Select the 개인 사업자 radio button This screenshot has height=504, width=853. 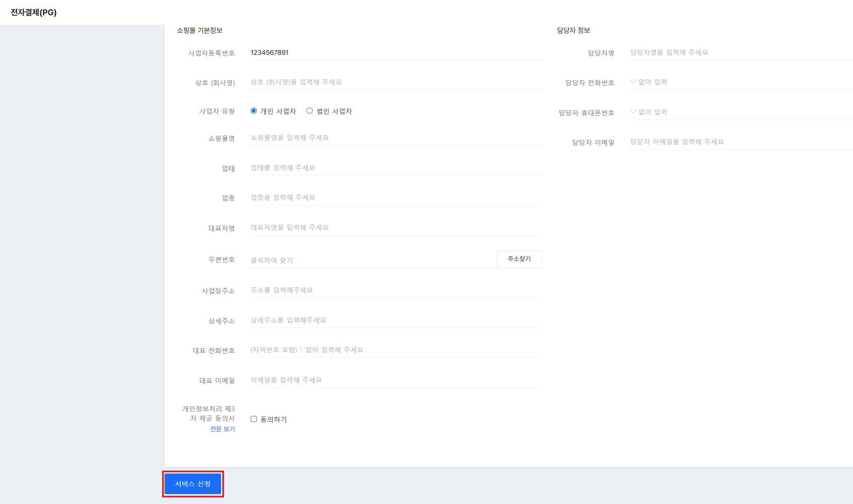pyautogui.click(x=254, y=111)
